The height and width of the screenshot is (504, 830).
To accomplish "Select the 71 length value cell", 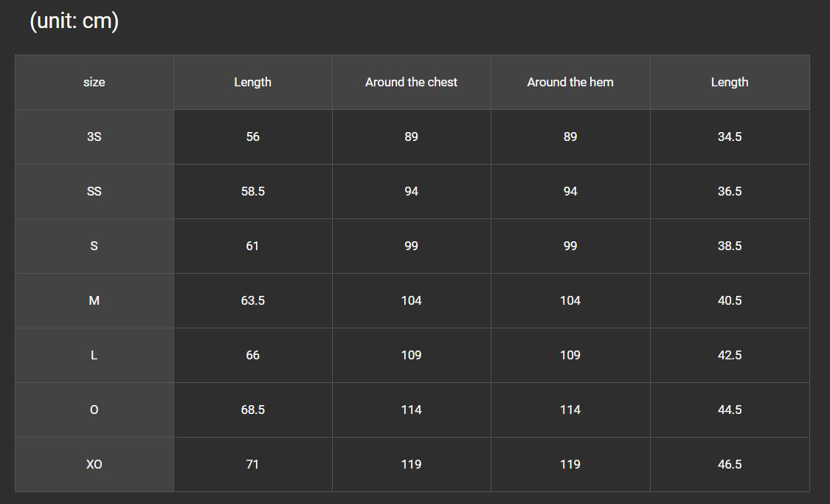I will click(253, 464).
